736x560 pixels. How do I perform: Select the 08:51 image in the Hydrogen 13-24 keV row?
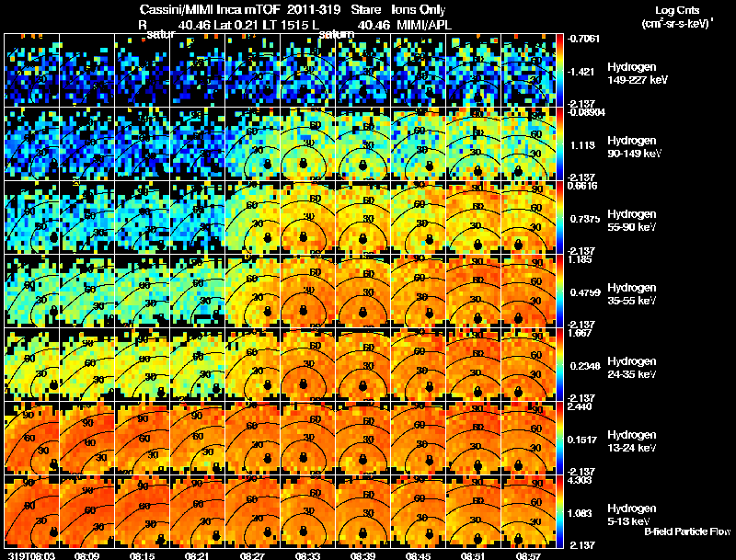point(474,438)
